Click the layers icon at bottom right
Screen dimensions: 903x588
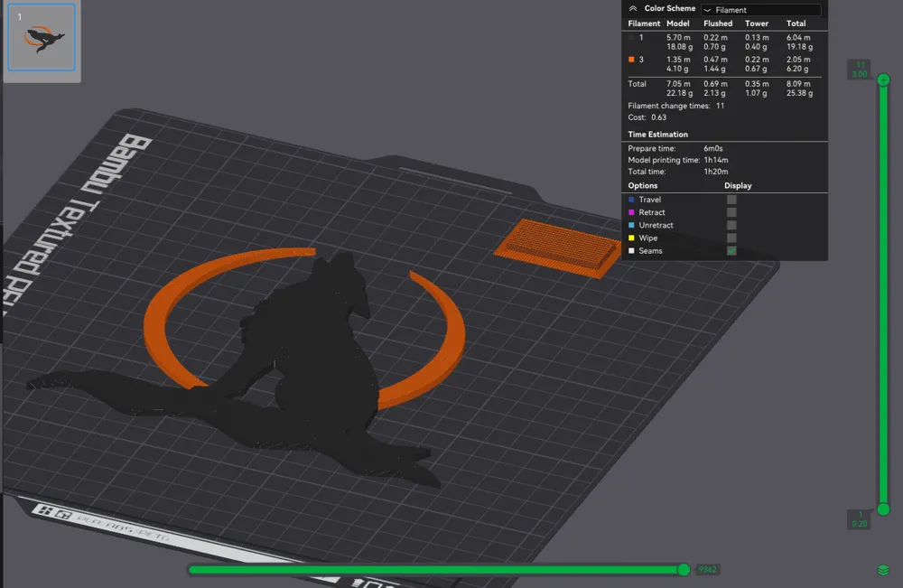tap(883, 570)
